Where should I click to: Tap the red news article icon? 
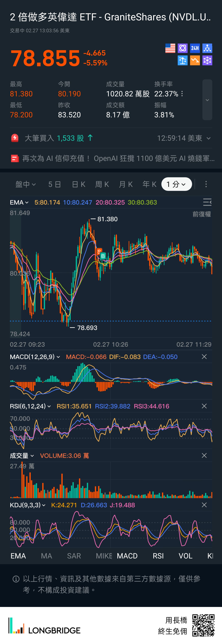point(15,159)
